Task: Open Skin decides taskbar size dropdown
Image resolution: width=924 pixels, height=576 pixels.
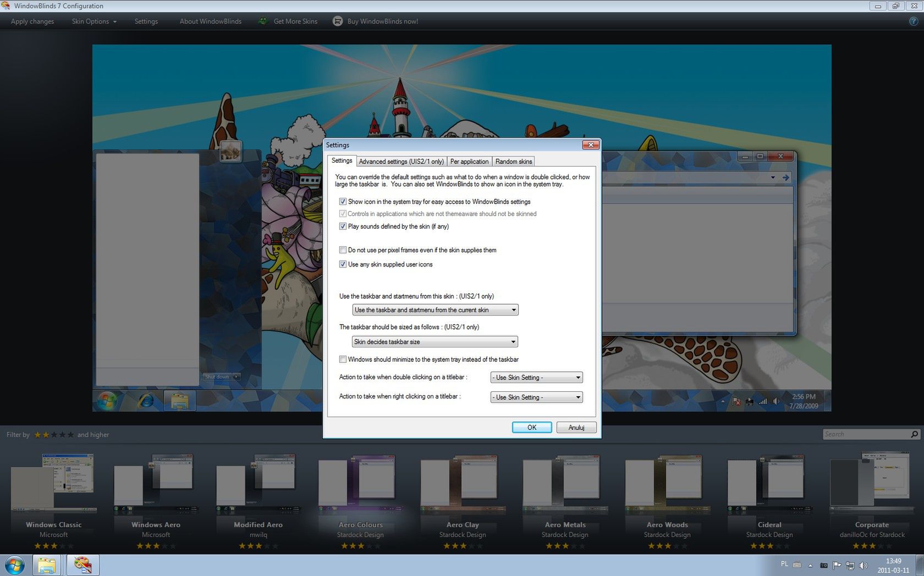Action: (x=435, y=342)
